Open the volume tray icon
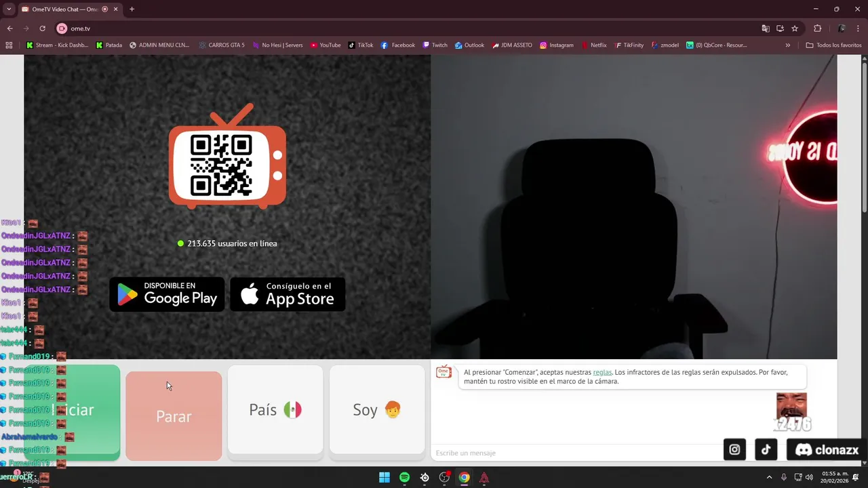 click(809, 477)
